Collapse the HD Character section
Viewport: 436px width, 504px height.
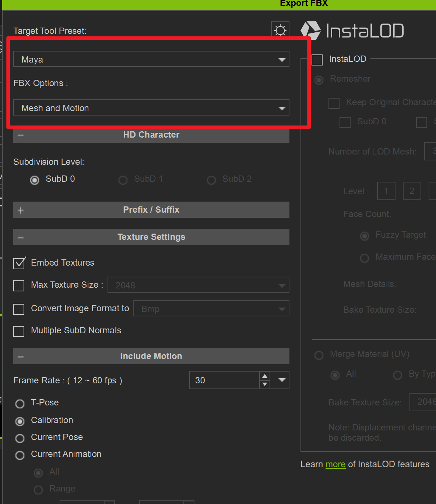(21, 135)
